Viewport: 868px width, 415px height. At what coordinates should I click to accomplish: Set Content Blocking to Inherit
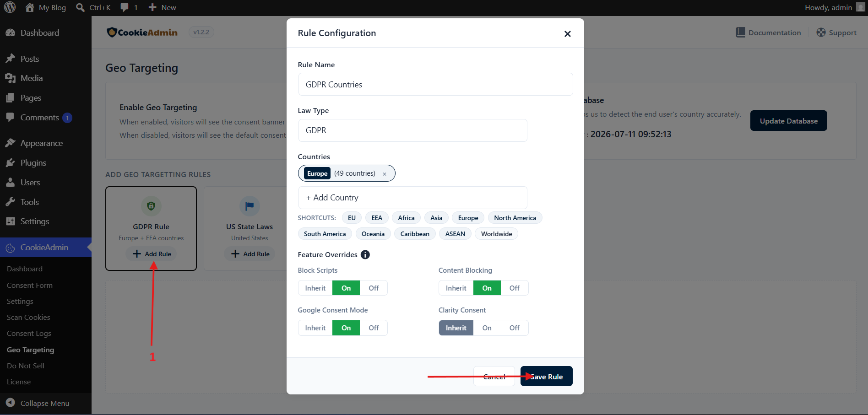point(456,288)
